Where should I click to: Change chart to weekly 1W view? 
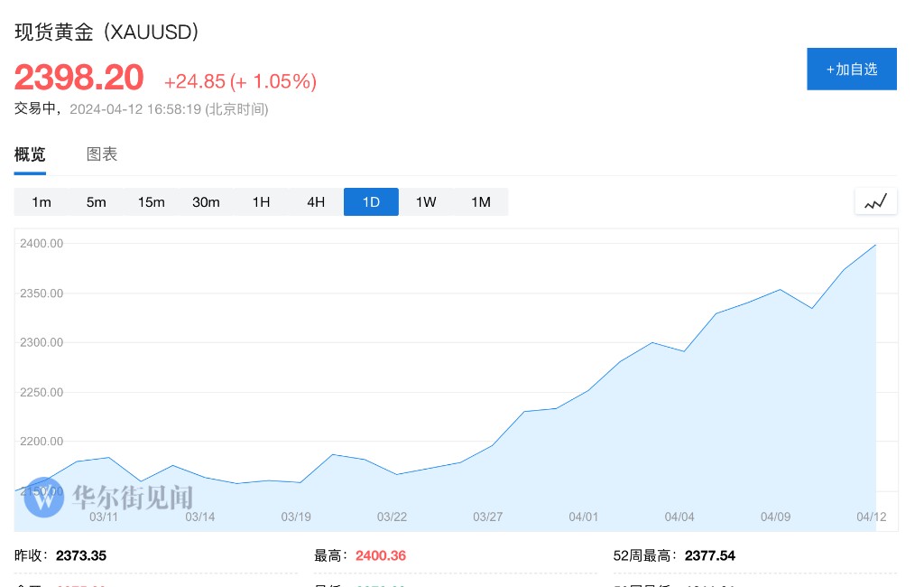pos(426,201)
